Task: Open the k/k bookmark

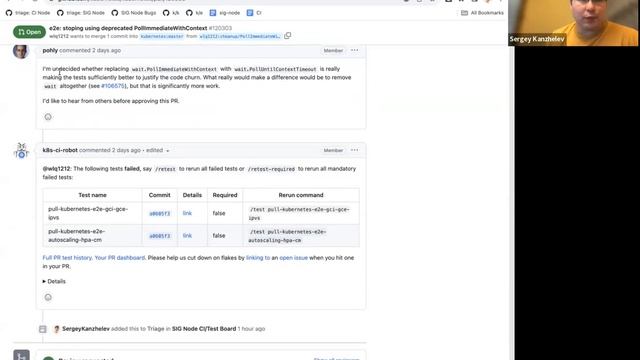Action: [171, 13]
